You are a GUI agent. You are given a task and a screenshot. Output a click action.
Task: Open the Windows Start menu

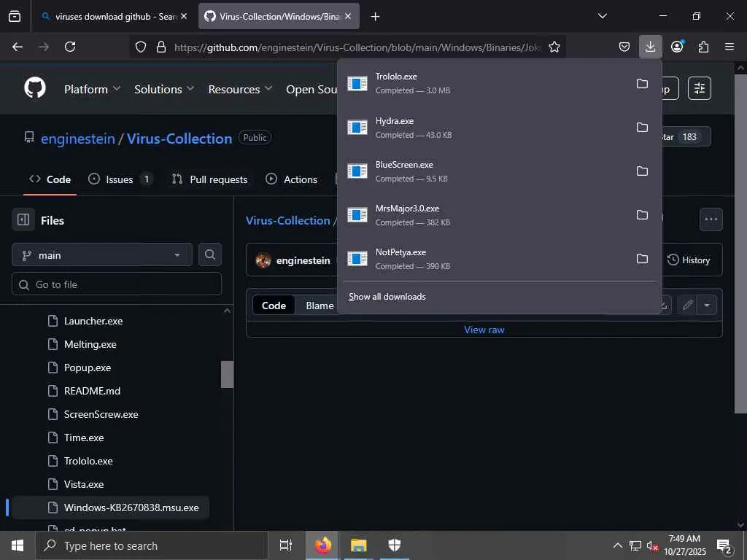click(x=18, y=545)
